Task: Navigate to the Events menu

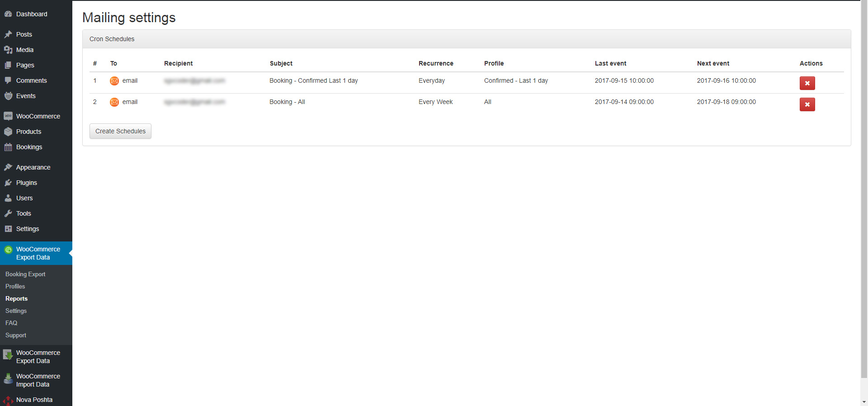Action: 26,96
